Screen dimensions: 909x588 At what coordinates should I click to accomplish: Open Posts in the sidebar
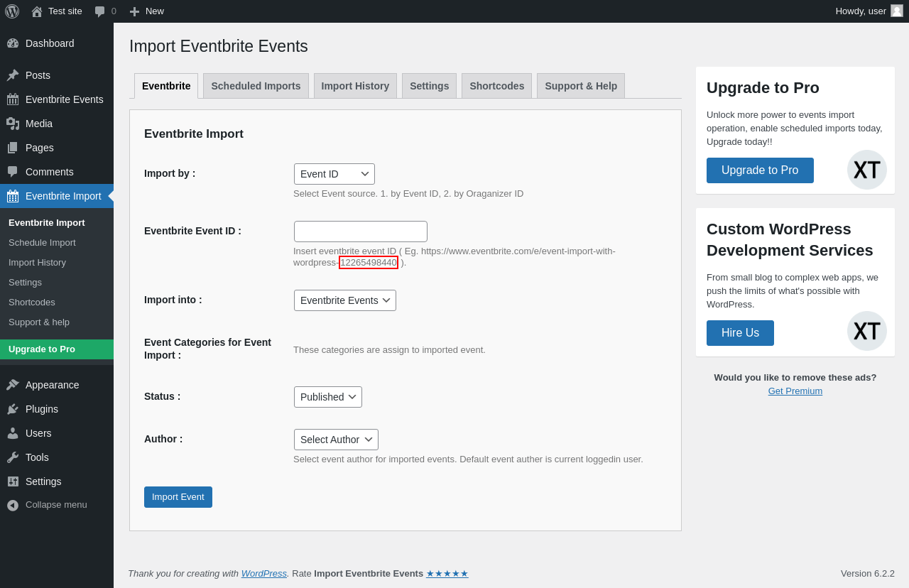(x=57, y=75)
